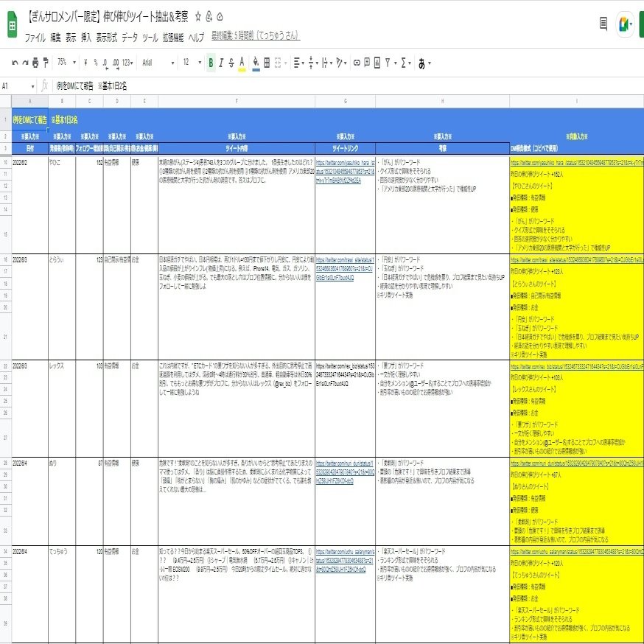Click the Google Meet call icon
The height and width of the screenshot is (644, 644).
626,24
